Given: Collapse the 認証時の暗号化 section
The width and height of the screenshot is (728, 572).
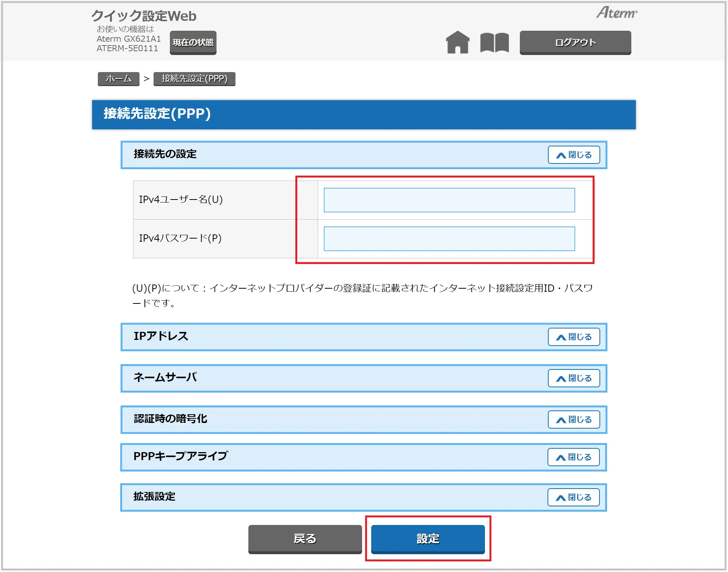Looking at the screenshot, I should [574, 420].
